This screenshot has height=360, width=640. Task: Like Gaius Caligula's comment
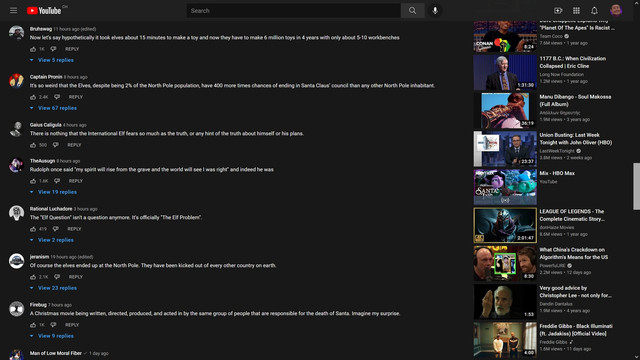pos(33,145)
